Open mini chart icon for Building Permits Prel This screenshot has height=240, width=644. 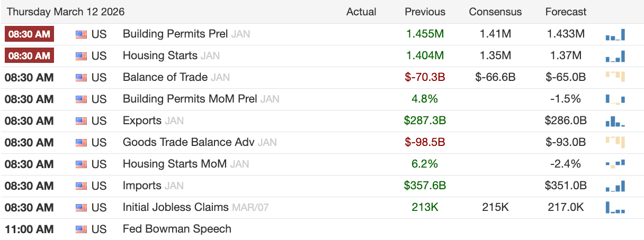click(x=615, y=35)
